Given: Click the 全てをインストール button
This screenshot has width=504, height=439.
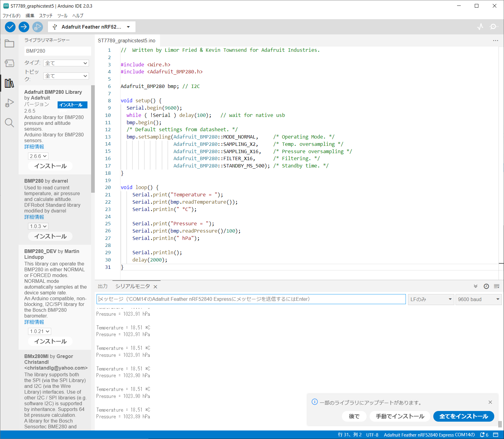Looking at the screenshot, I should point(463,416).
